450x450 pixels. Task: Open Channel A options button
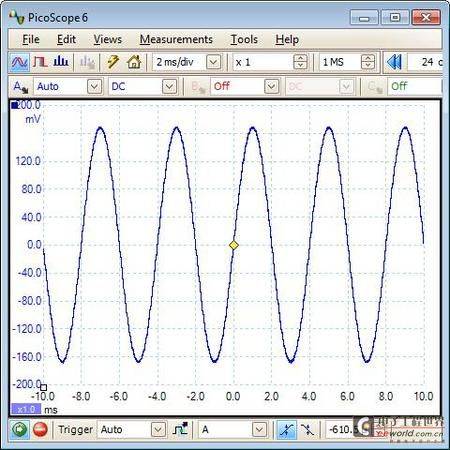(x=21, y=87)
